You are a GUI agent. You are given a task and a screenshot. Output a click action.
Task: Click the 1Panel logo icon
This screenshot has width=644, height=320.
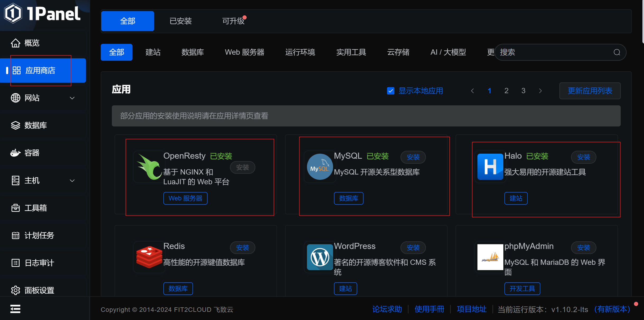pyautogui.click(x=13, y=13)
